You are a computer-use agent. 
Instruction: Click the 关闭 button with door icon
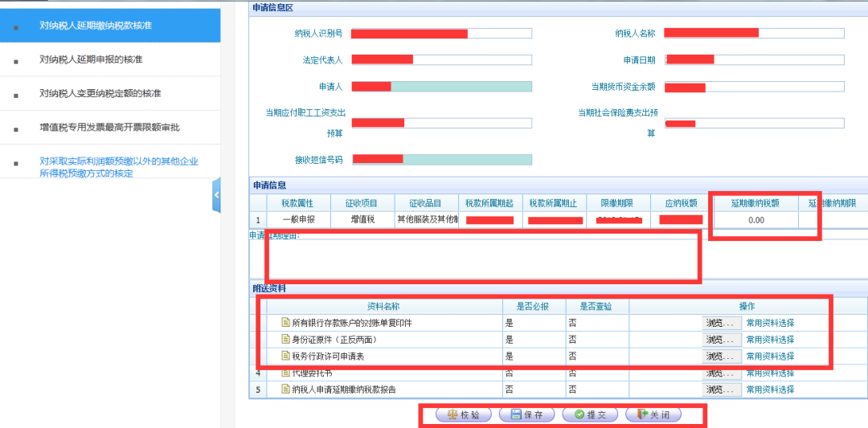click(653, 414)
